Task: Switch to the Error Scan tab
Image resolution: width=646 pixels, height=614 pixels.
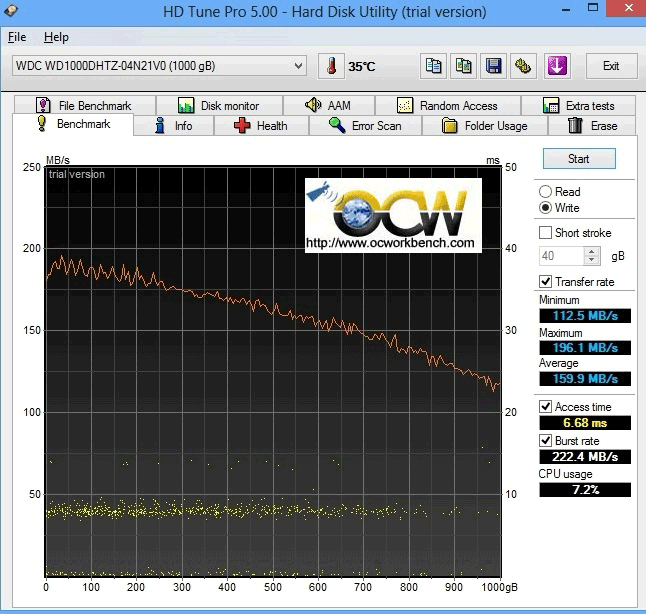Action: pos(365,126)
